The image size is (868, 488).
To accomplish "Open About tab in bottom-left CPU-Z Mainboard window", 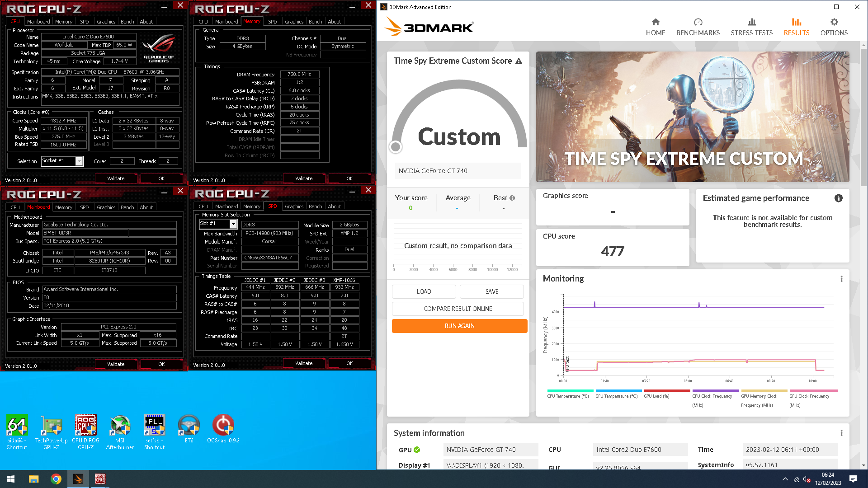I will click(x=146, y=207).
